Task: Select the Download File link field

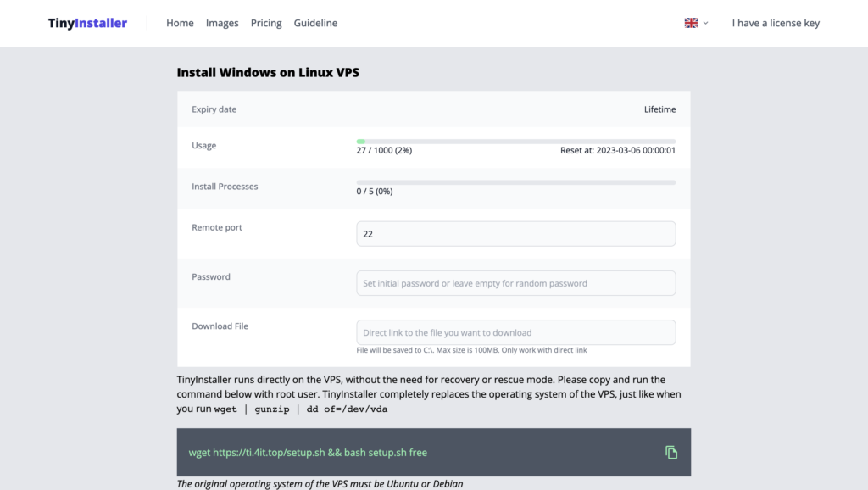Action: 516,332
